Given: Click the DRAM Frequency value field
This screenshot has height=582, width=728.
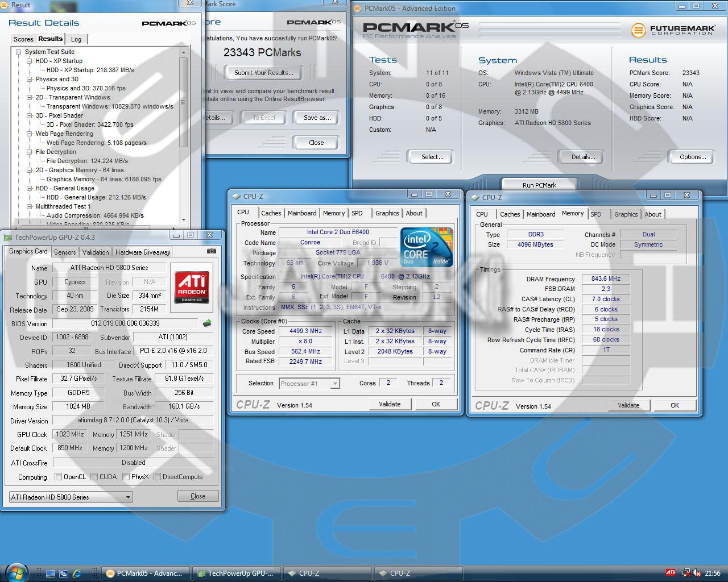Looking at the screenshot, I should [606, 278].
